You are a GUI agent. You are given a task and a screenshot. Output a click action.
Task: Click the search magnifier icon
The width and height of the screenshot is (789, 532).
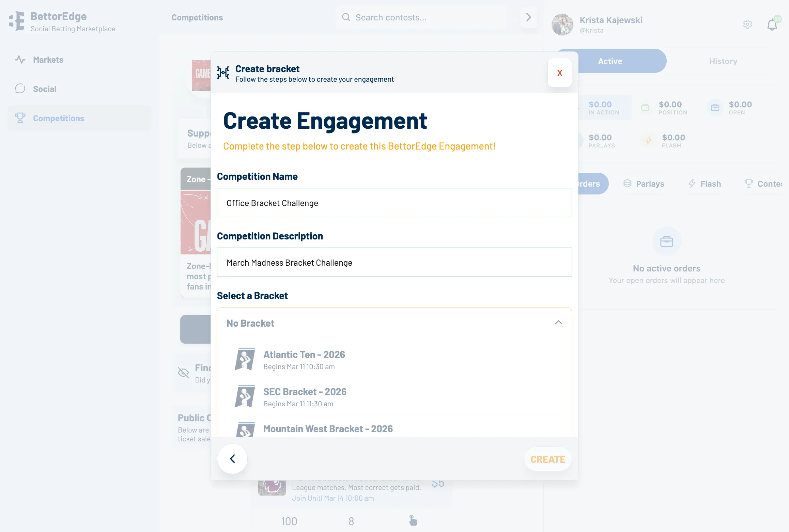[346, 17]
